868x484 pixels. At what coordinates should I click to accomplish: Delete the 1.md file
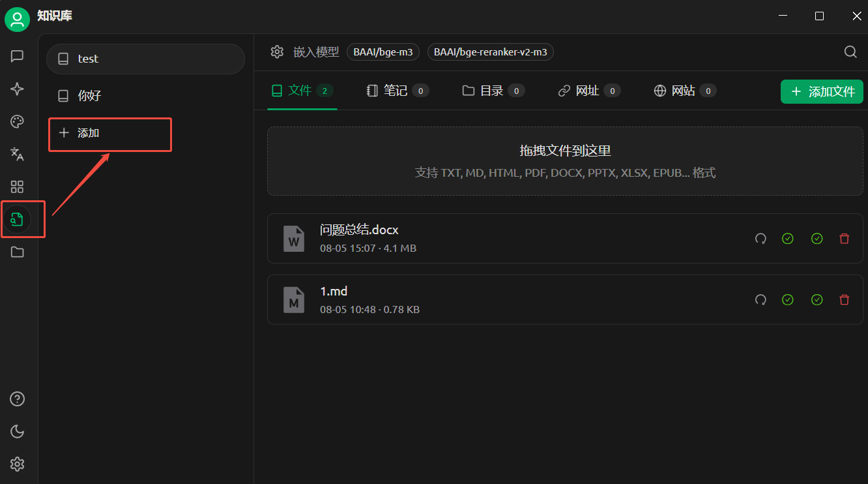[x=845, y=299]
